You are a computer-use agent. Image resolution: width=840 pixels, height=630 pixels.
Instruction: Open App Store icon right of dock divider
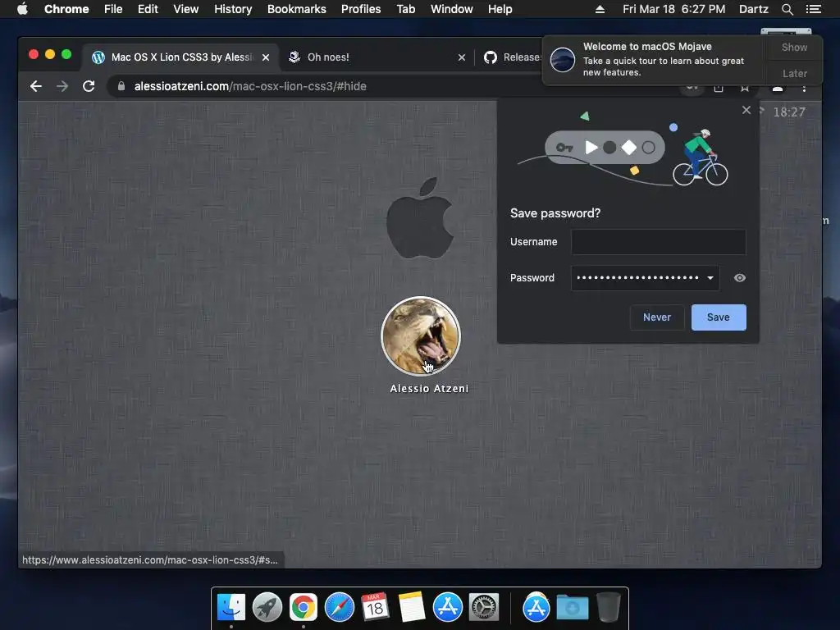(536, 608)
